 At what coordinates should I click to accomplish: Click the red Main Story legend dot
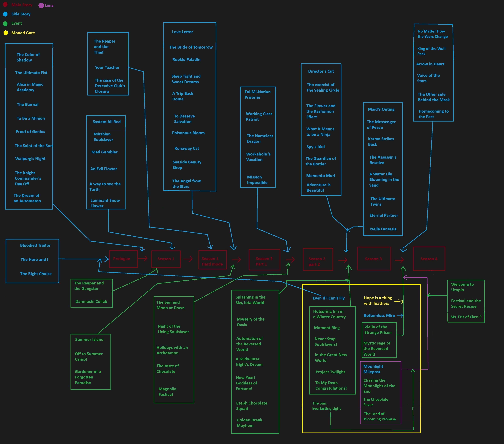pyautogui.click(x=5, y=4)
